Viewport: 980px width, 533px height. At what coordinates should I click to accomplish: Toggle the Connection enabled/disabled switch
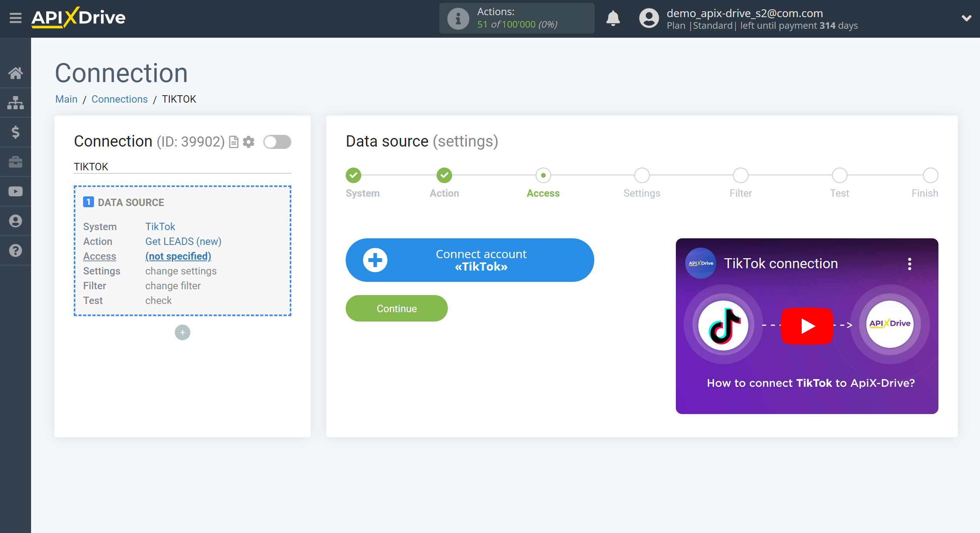point(277,142)
